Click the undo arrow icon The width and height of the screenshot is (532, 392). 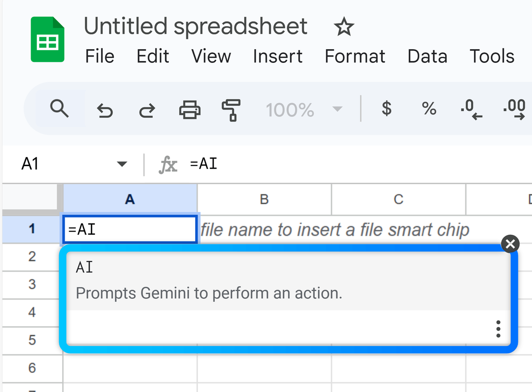(x=105, y=109)
